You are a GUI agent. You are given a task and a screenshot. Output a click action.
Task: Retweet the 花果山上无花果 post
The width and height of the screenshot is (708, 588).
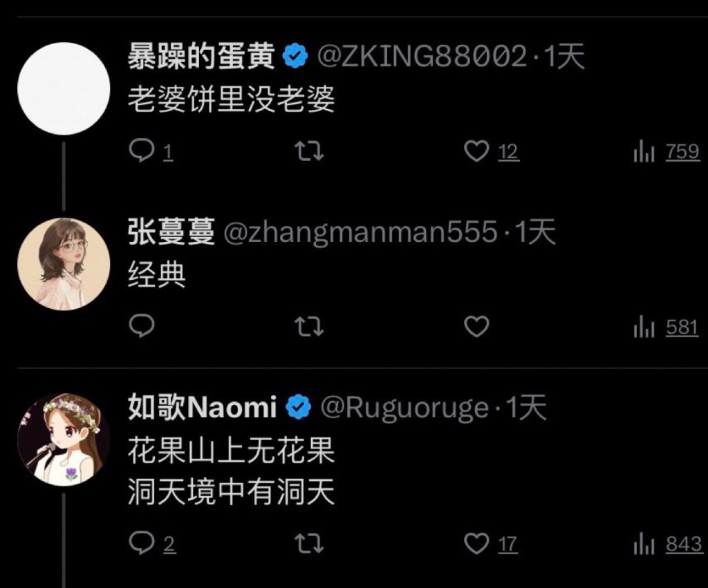pos(309,544)
